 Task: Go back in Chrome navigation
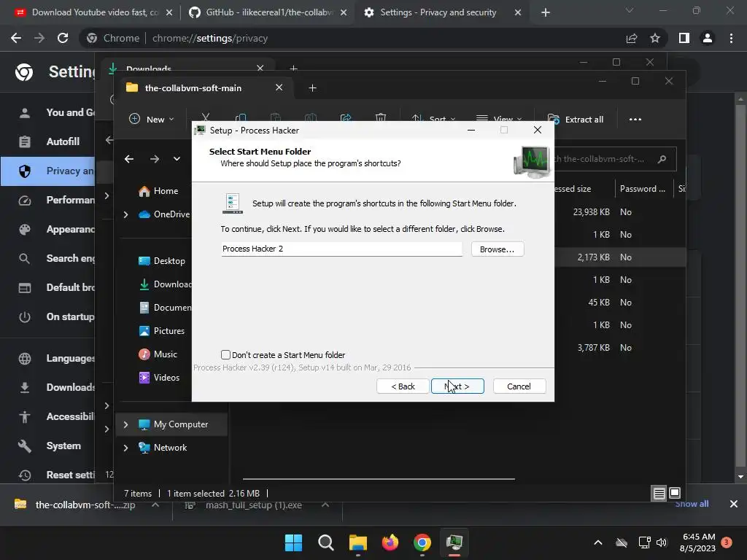coord(16,38)
